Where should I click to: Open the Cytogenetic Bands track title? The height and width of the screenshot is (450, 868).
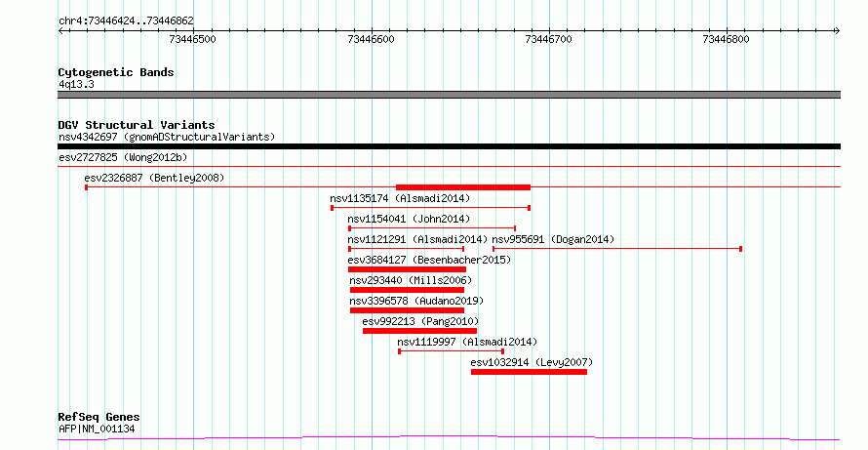[x=116, y=72]
